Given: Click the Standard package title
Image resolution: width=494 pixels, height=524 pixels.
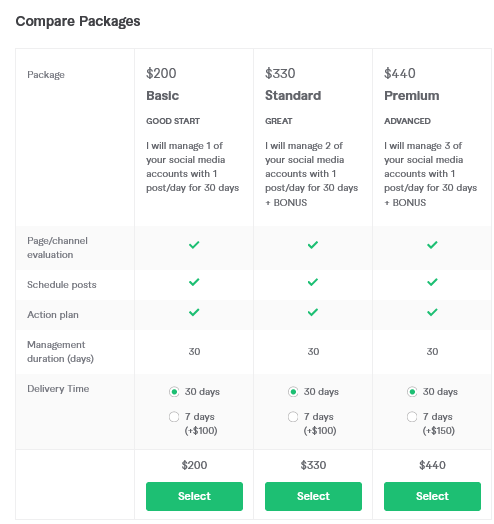Looking at the screenshot, I should pyautogui.click(x=293, y=96).
